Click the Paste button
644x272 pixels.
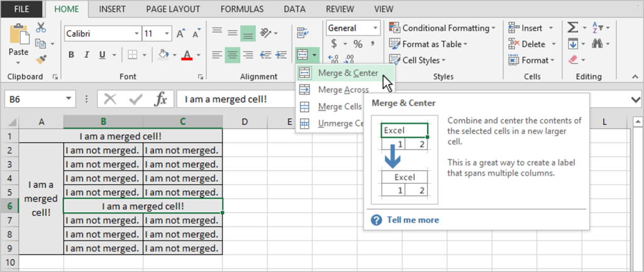18,43
